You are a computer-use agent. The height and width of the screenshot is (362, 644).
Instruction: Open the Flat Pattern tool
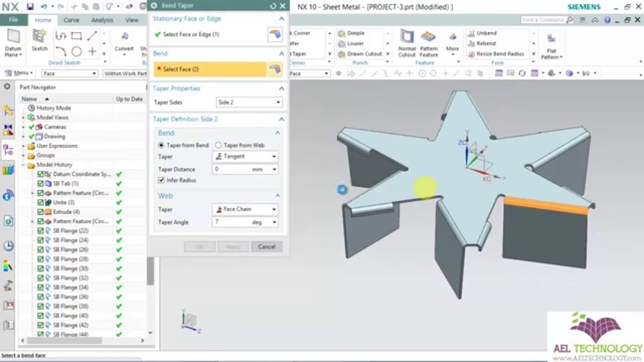(x=551, y=45)
